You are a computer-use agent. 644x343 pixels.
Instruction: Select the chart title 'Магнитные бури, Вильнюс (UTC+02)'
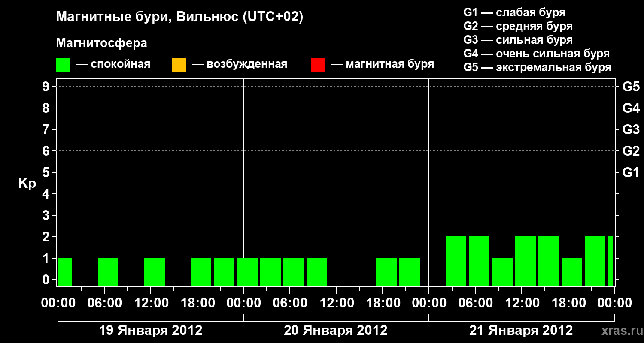[x=179, y=17]
